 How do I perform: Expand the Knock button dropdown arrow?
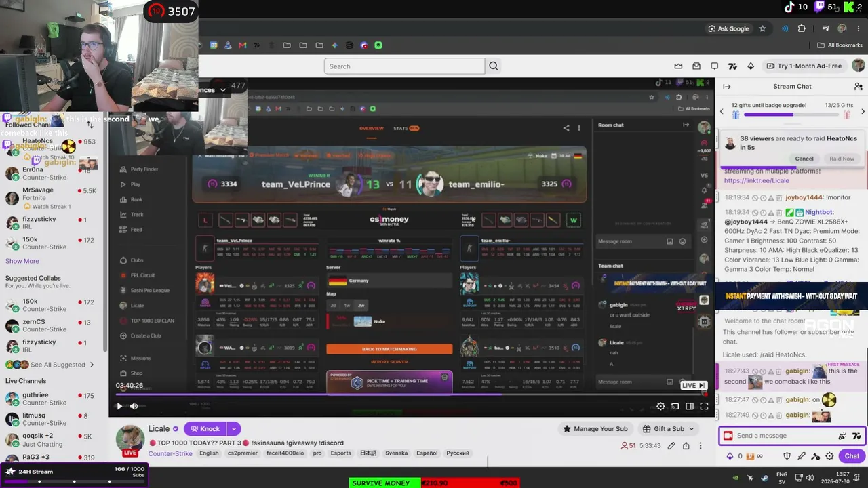(x=233, y=428)
